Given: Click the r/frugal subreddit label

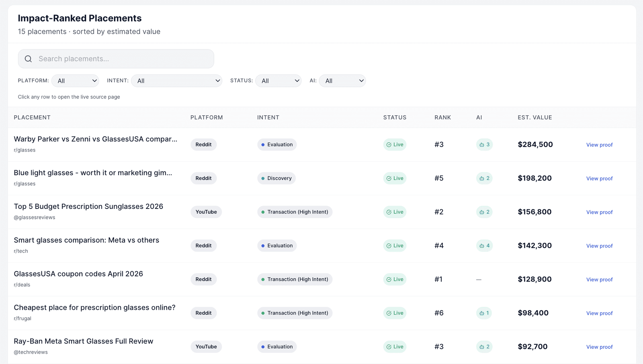Looking at the screenshot, I should click(x=23, y=319).
